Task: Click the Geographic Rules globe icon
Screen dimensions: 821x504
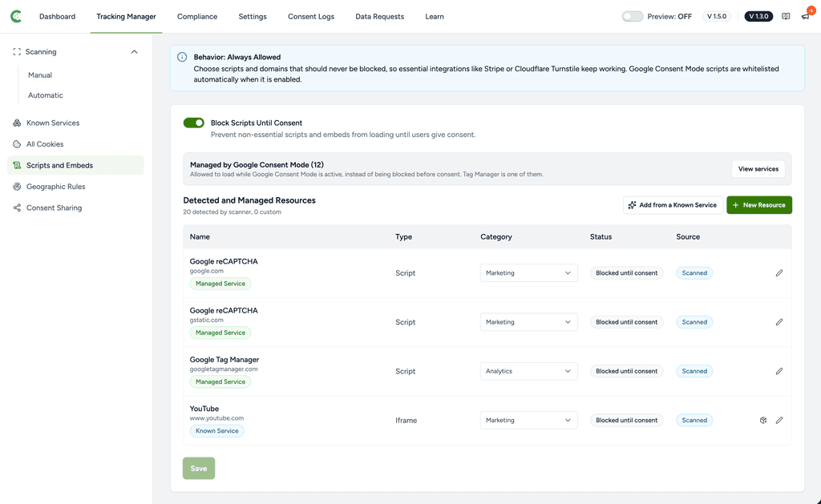Action: pos(17,187)
